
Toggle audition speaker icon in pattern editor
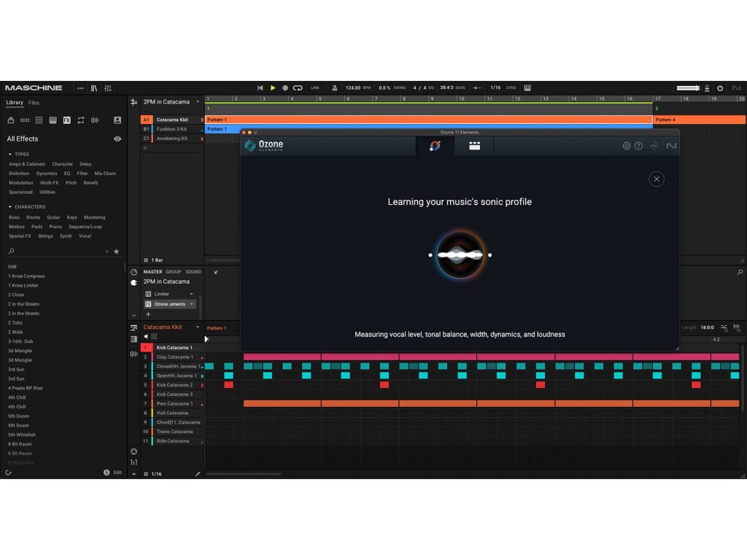coord(146,337)
